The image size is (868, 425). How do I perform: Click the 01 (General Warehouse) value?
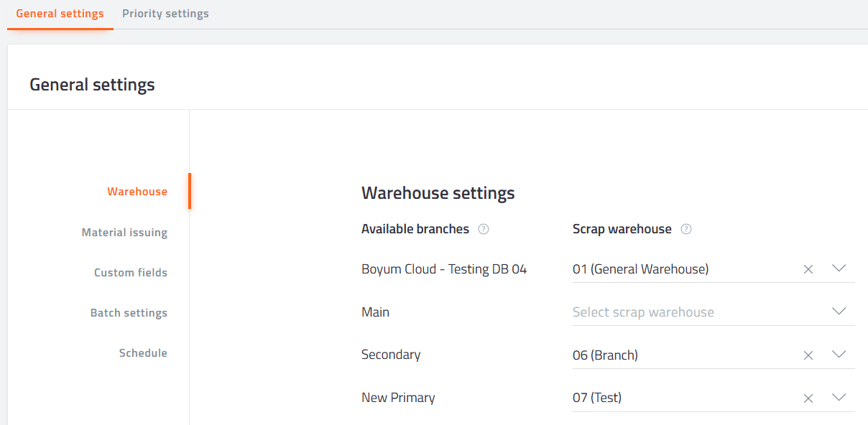click(641, 269)
